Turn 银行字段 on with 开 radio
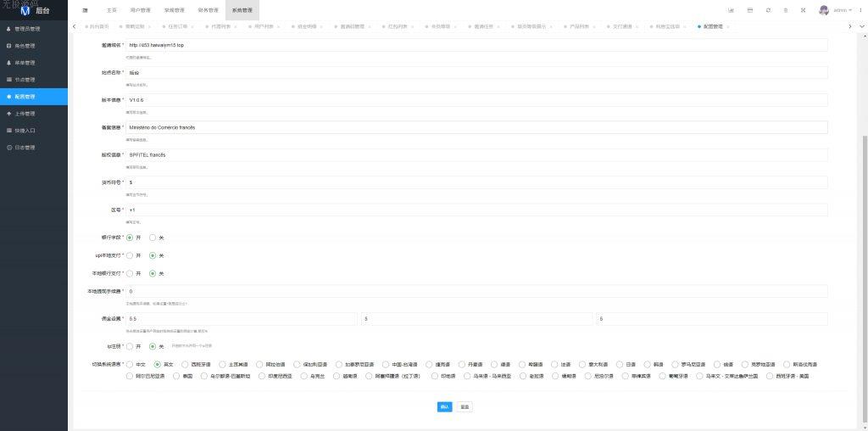Viewport: 868px width, 431px height. (130, 238)
